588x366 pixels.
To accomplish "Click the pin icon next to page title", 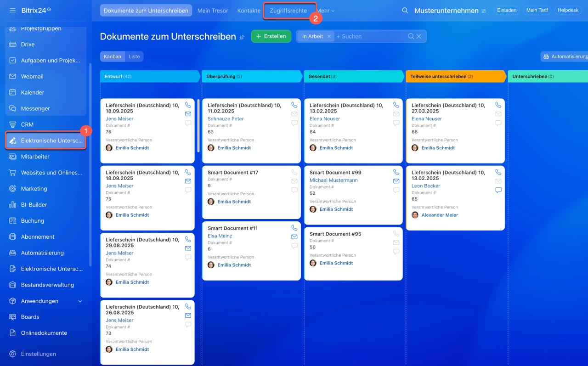I will [242, 37].
